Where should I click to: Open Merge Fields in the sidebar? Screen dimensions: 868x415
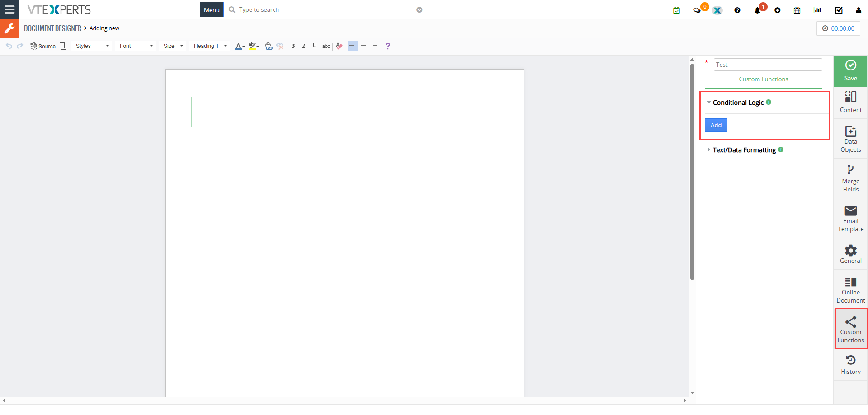click(x=850, y=178)
